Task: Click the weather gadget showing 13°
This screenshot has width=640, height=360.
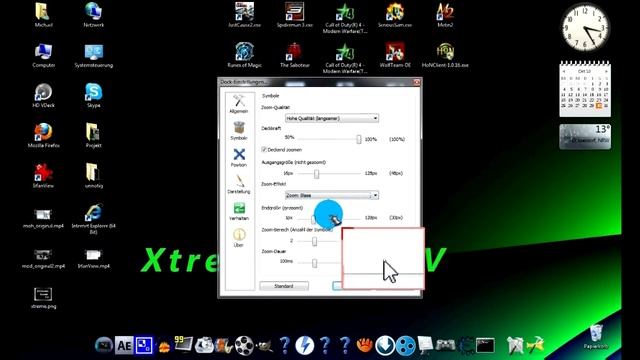Action: click(x=585, y=137)
